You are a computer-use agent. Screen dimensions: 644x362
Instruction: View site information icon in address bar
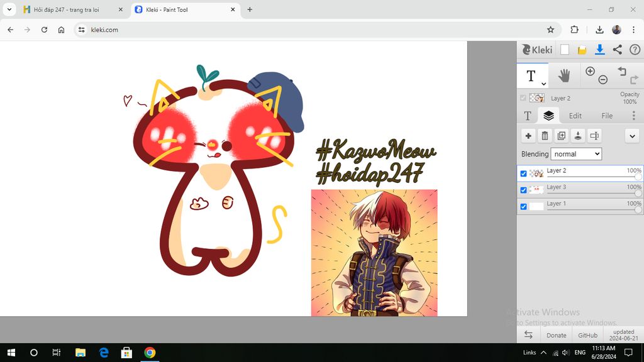82,30
